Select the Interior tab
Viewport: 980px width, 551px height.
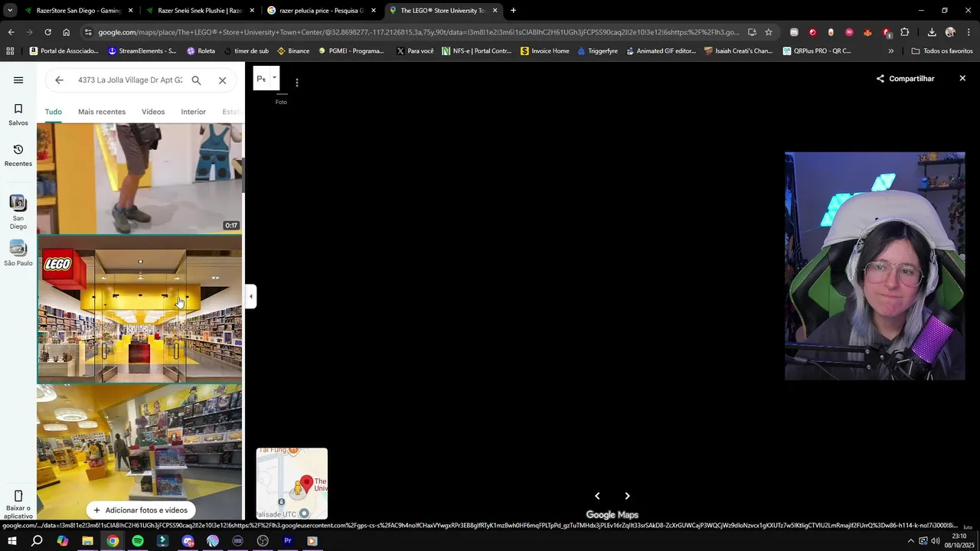(193, 112)
